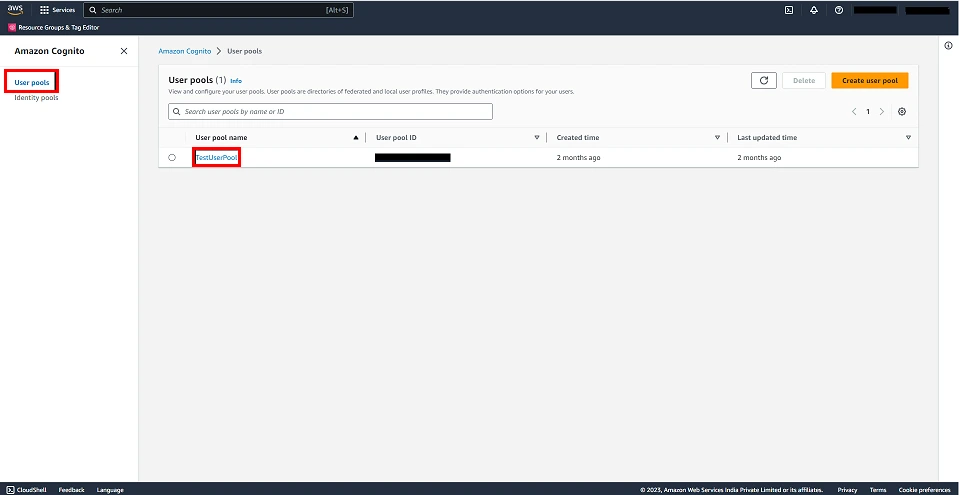
Task: Click Feedback in the footer
Action: click(x=72, y=489)
